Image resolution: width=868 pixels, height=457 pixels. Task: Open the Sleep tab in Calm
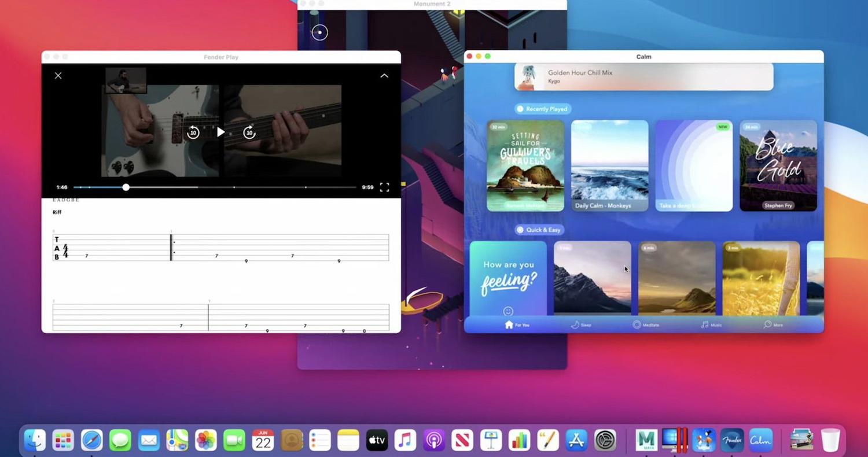pos(581,325)
